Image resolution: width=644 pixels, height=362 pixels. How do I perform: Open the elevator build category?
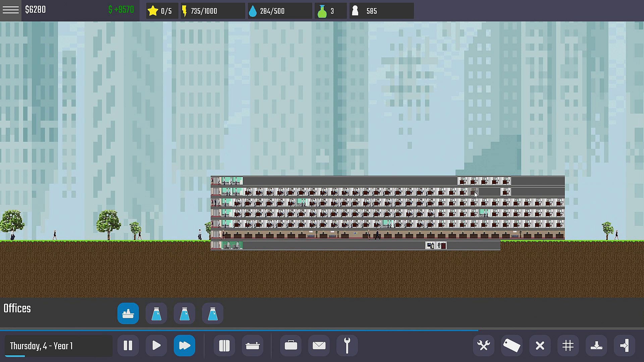coord(224,346)
